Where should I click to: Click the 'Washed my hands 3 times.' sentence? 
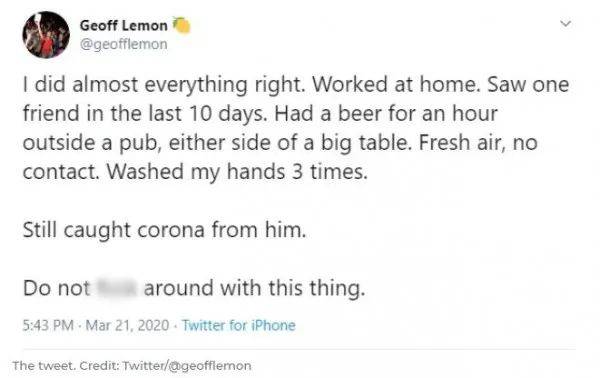(x=237, y=171)
